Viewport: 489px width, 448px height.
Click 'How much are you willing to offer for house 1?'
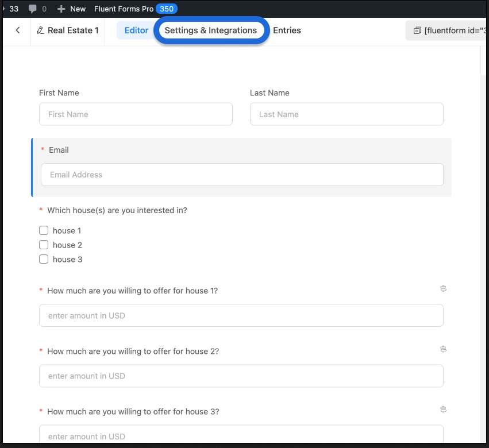[x=133, y=291]
